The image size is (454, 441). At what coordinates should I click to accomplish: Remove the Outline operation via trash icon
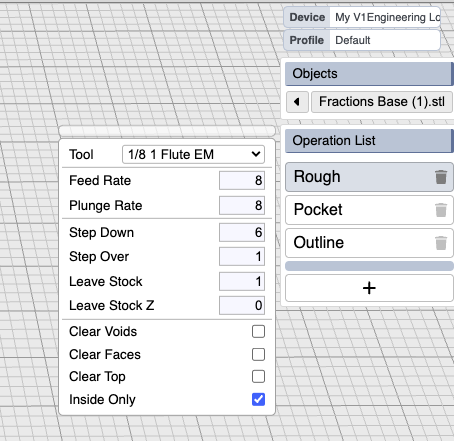(x=441, y=243)
